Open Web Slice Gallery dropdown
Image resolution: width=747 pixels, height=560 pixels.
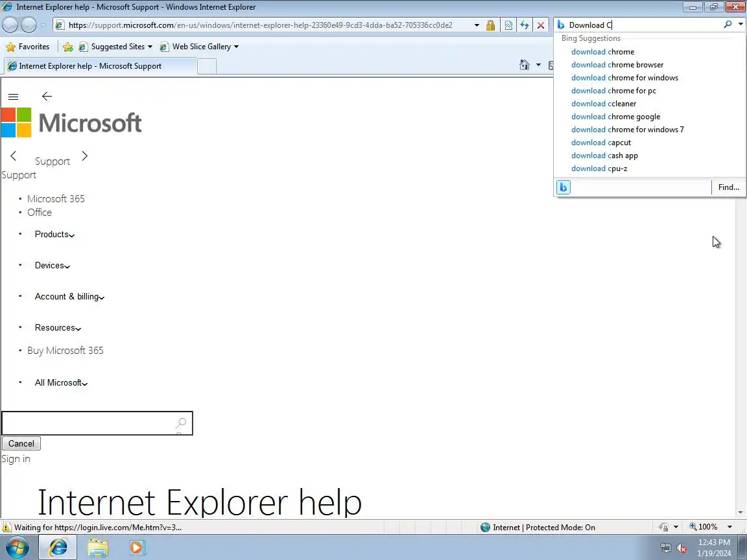point(199,47)
